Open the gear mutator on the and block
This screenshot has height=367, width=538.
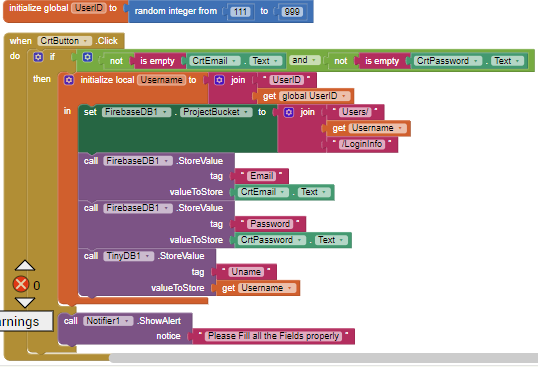(87, 57)
